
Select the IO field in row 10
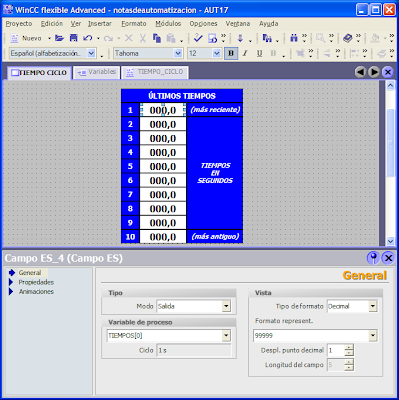coord(163,237)
